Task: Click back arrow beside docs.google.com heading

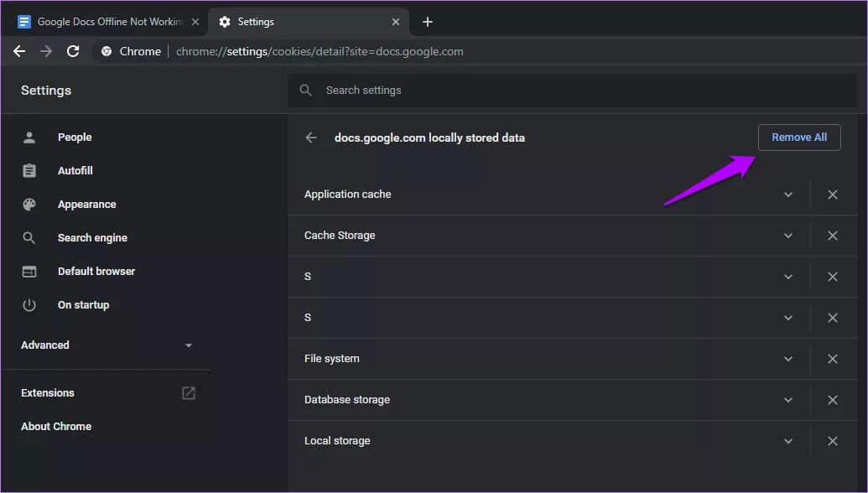Action: [311, 138]
